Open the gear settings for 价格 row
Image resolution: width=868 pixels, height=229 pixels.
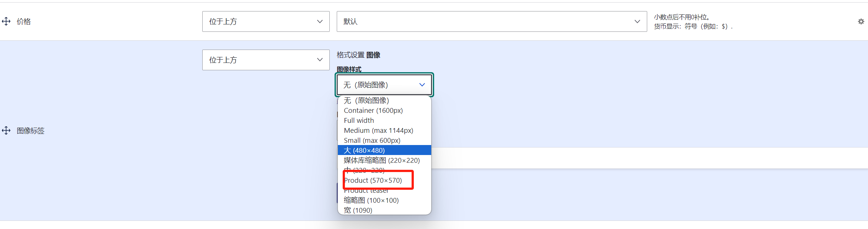pos(861,21)
